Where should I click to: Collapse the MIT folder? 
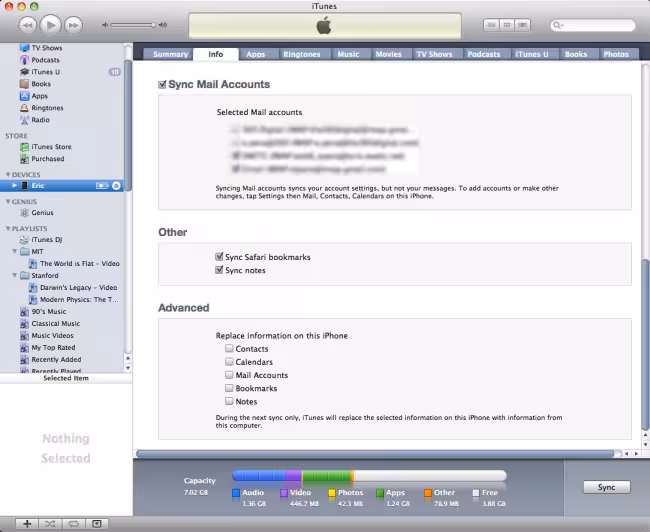(15, 251)
